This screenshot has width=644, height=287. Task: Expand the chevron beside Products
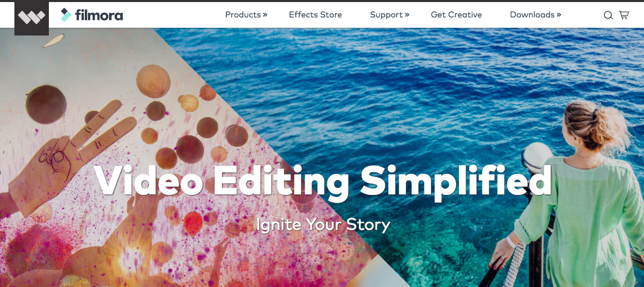point(265,14)
